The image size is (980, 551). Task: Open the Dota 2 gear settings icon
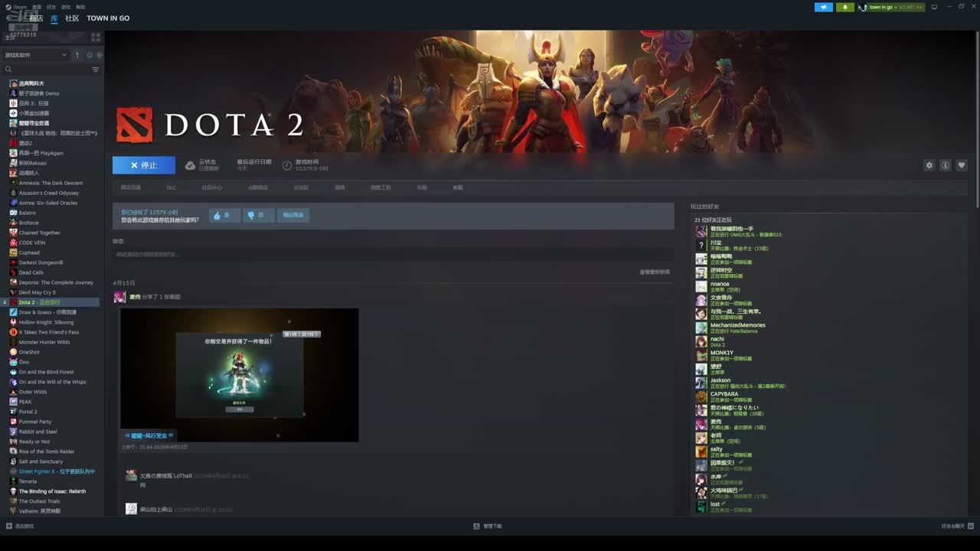click(929, 165)
